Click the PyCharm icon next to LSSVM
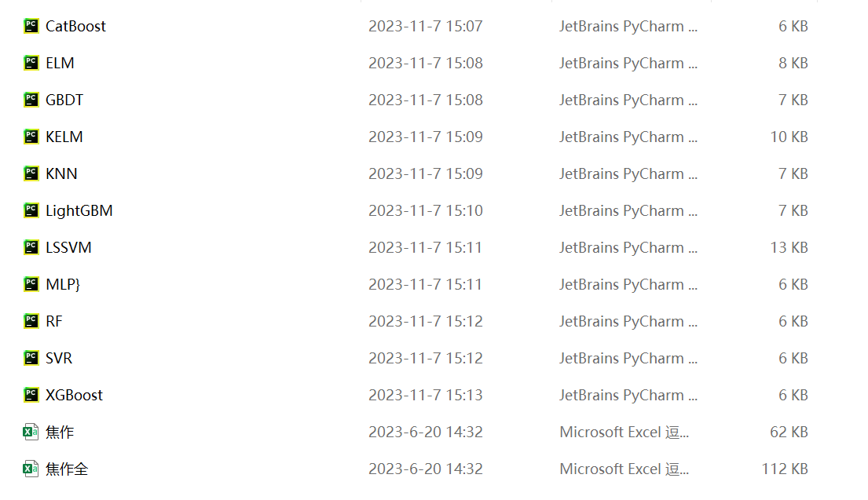This screenshot has height=500, width=868. coord(31,247)
